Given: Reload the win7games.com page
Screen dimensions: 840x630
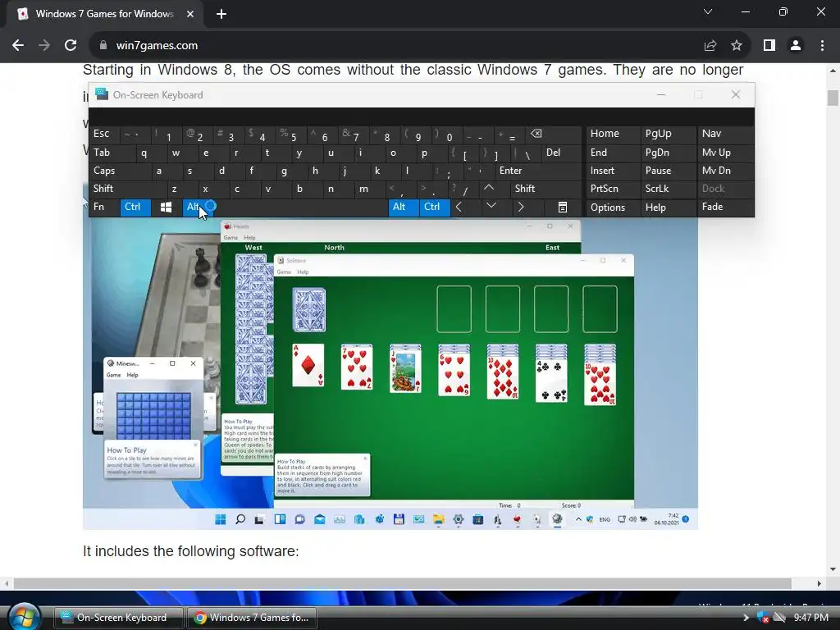Looking at the screenshot, I should (x=71, y=46).
